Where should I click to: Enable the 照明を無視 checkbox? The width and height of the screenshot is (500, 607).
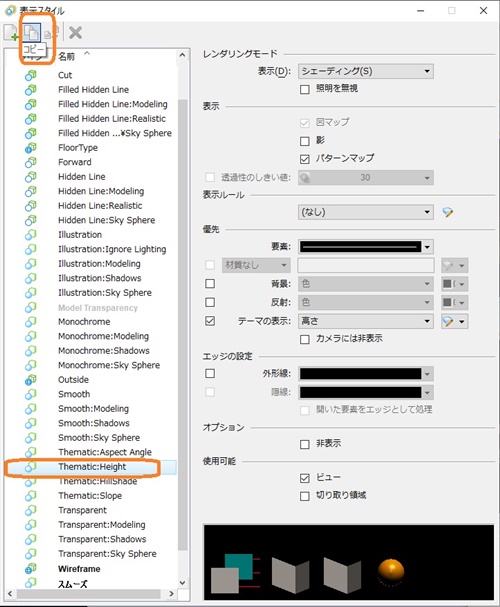(x=305, y=89)
